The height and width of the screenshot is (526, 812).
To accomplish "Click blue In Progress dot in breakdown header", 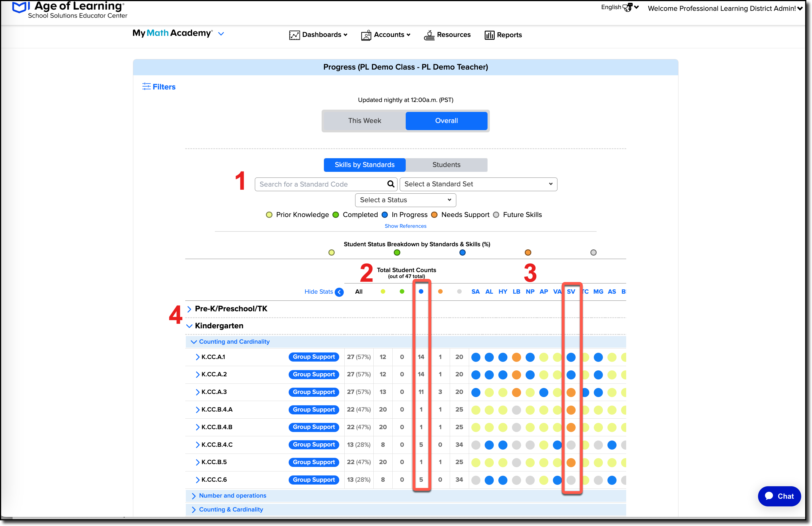I will coord(463,253).
